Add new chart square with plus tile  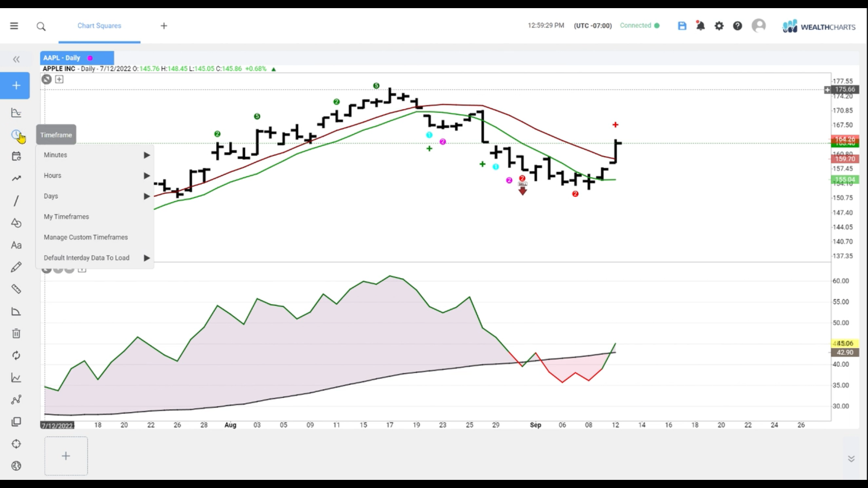click(66, 456)
